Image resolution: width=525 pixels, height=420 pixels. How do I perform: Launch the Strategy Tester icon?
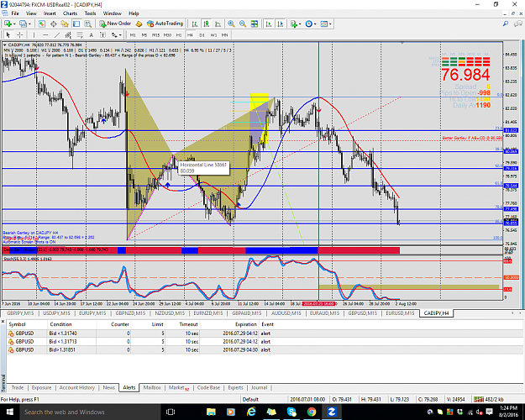[x=87, y=24]
